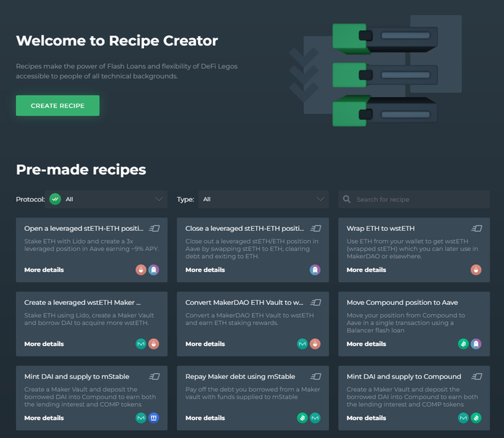The height and width of the screenshot is (438, 504).
Task: Click Compound icon on Repay Maker debt card
Action: (302, 418)
